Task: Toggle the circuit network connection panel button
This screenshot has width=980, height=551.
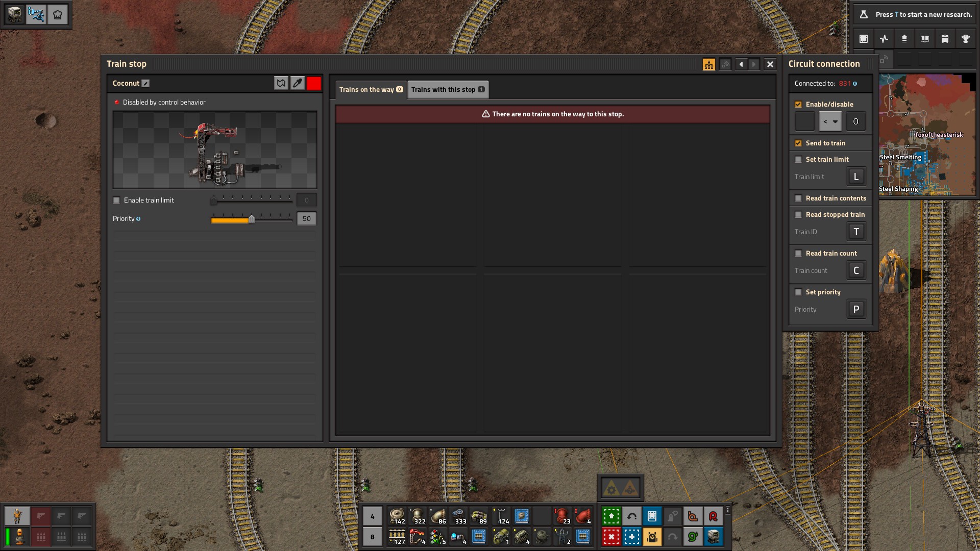Action: click(709, 64)
